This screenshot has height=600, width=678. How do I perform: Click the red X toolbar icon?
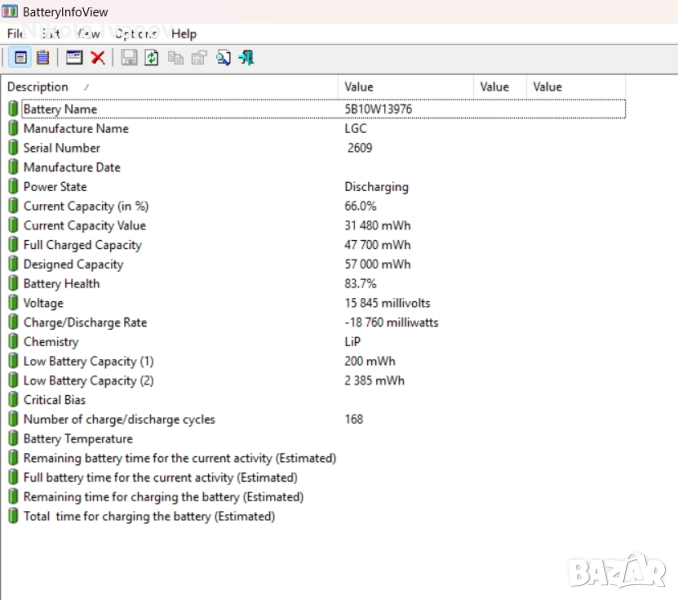click(97, 58)
